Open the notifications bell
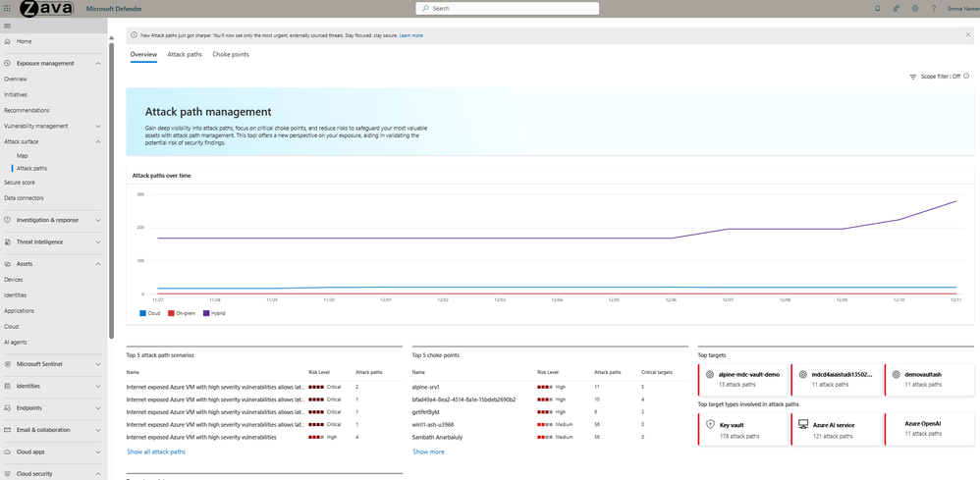The width and height of the screenshot is (980, 480). click(878, 9)
